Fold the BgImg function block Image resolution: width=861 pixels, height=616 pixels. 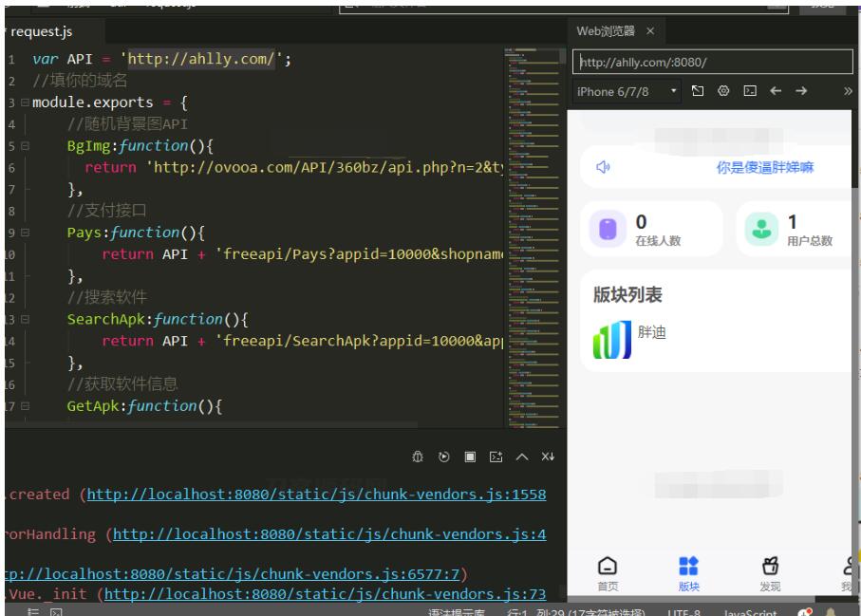pyautogui.click(x=25, y=146)
